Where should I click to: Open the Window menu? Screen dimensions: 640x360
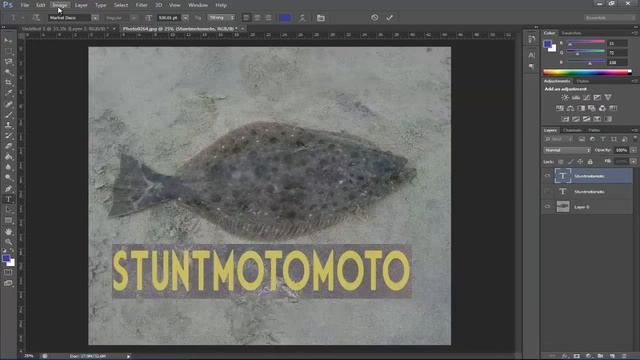click(x=198, y=5)
